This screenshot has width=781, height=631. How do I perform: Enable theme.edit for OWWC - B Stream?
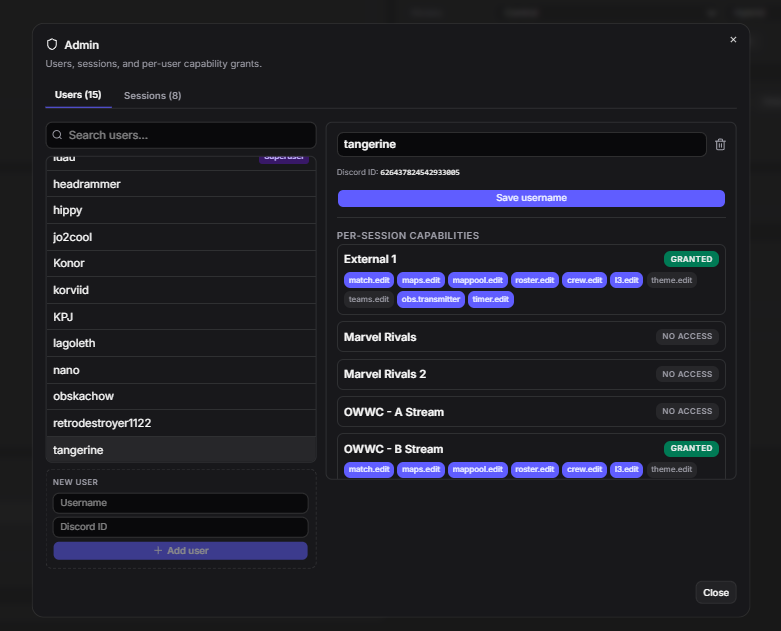click(671, 470)
